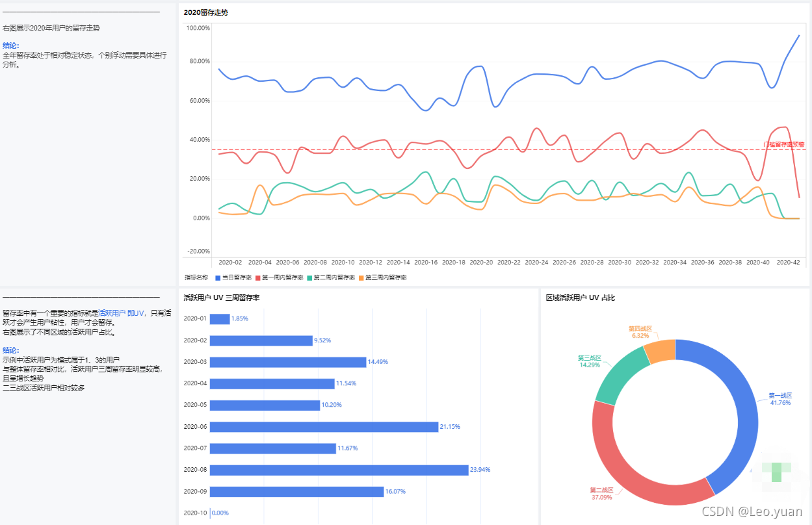Click the red 门槛留存率预警 threshold label

784,144
